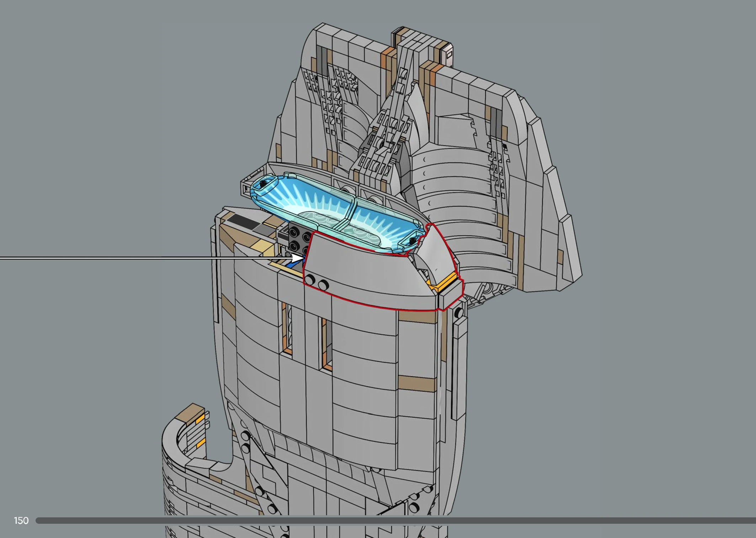Click the stud just below the highlighted panel's right end

(459, 313)
